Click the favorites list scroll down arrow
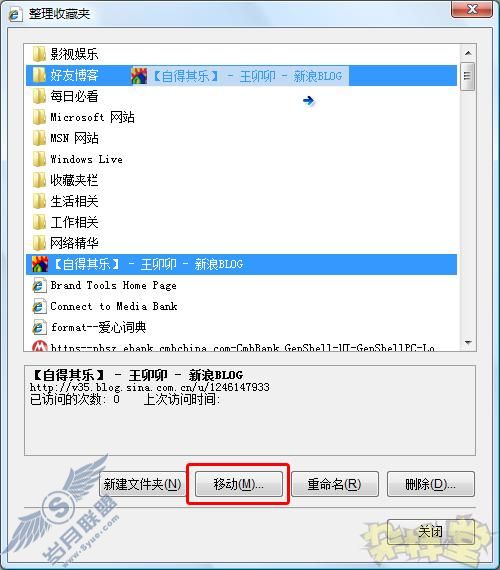 (468, 342)
